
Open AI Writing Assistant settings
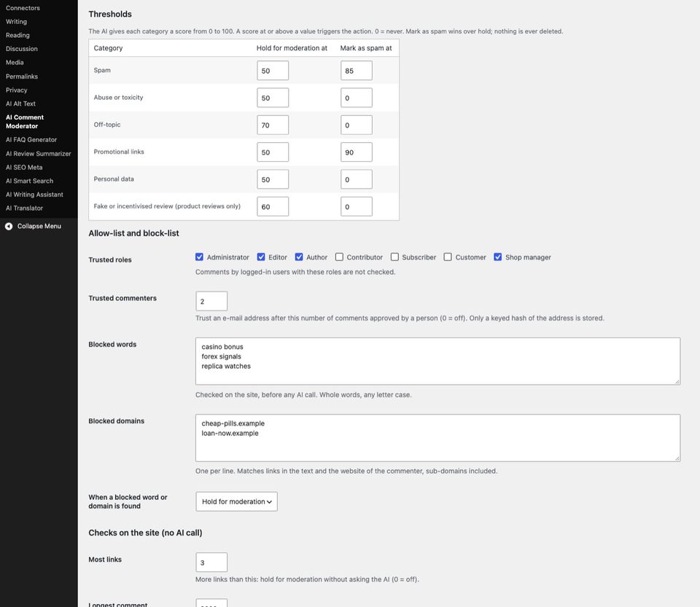click(x=34, y=195)
